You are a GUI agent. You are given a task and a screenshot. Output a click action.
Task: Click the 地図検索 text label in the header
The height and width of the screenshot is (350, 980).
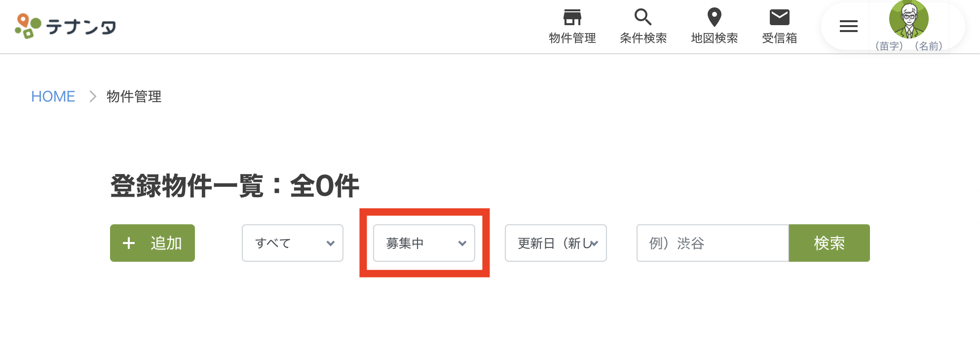tap(714, 38)
